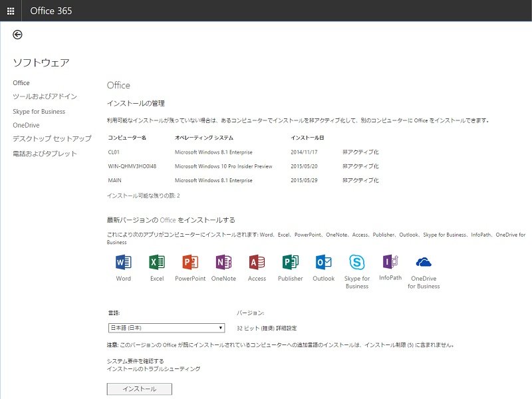Viewport: 532px width, 399px height.
Task: Click the 2015/05/20 install date
Action: point(304,166)
